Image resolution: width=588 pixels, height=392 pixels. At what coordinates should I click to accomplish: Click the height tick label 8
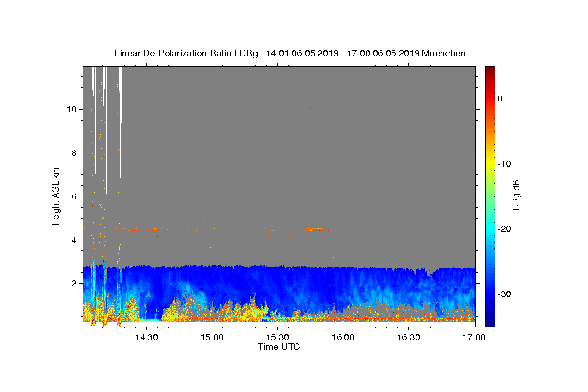click(73, 153)
